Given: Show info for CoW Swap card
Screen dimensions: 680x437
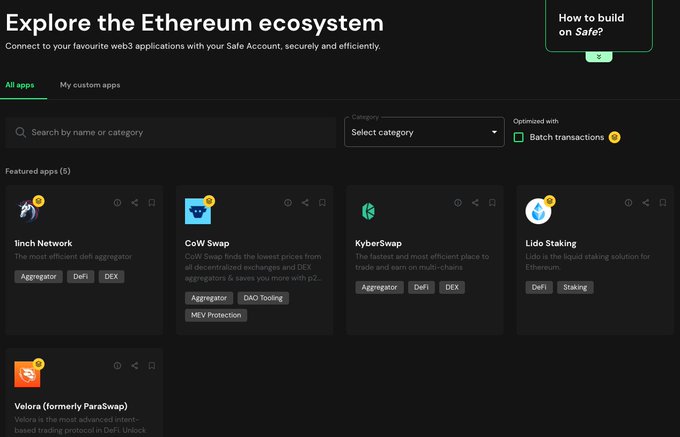Looking at the screenshot, I should 288,202.
